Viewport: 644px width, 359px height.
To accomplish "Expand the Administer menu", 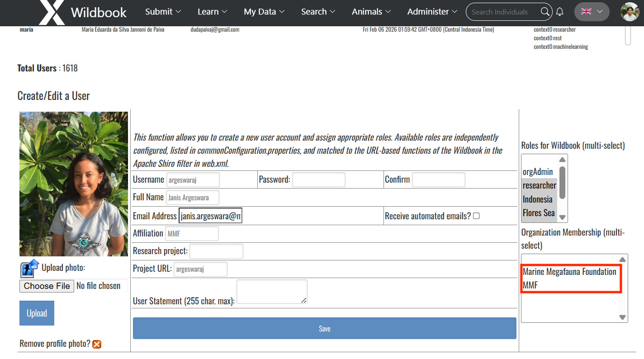I will point(432,12).
